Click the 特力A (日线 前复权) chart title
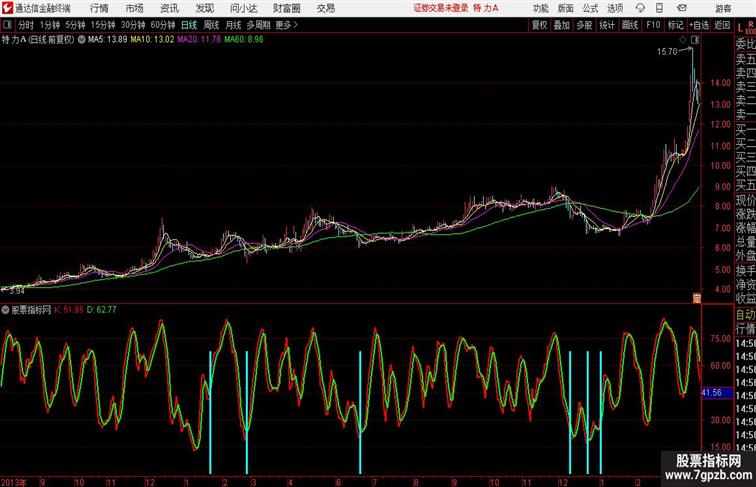This screenshot has height=487, width=756. tap(38, 40)
